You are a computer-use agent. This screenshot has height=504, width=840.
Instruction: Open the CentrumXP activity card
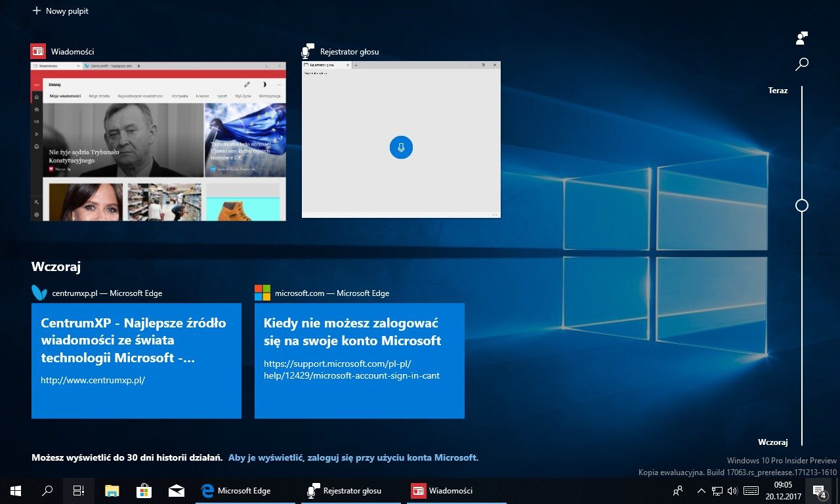[x=136, y=360]
